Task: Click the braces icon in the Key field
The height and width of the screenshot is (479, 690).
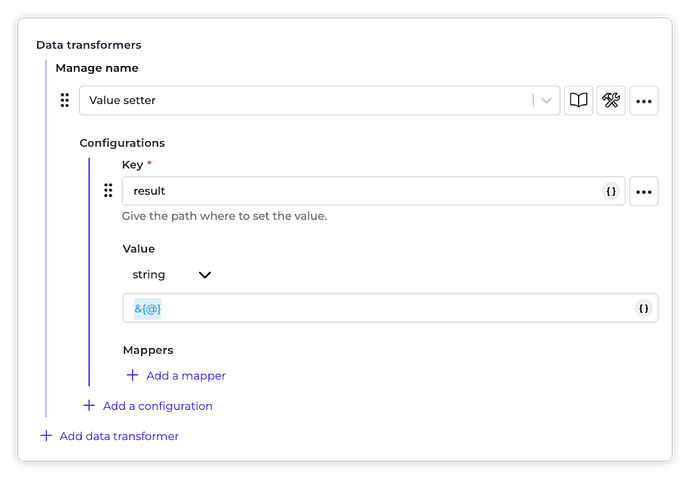Action: point(611,191)
